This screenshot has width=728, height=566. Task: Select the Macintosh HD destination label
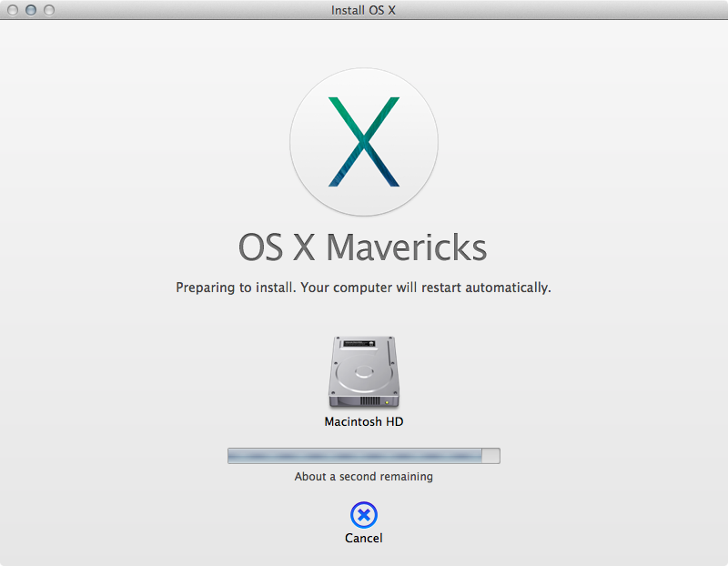(364, 421)
